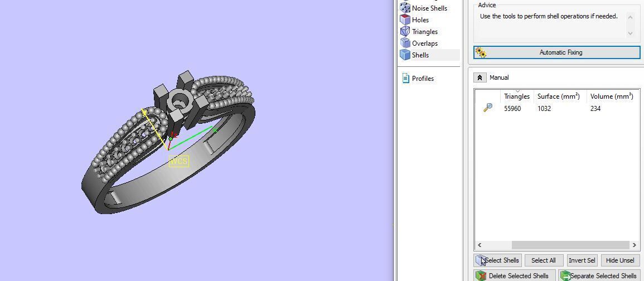Click the Invert Sel button
Image resolution: width=644 pixels, height=281 pixels.
[x=582, y=260]
